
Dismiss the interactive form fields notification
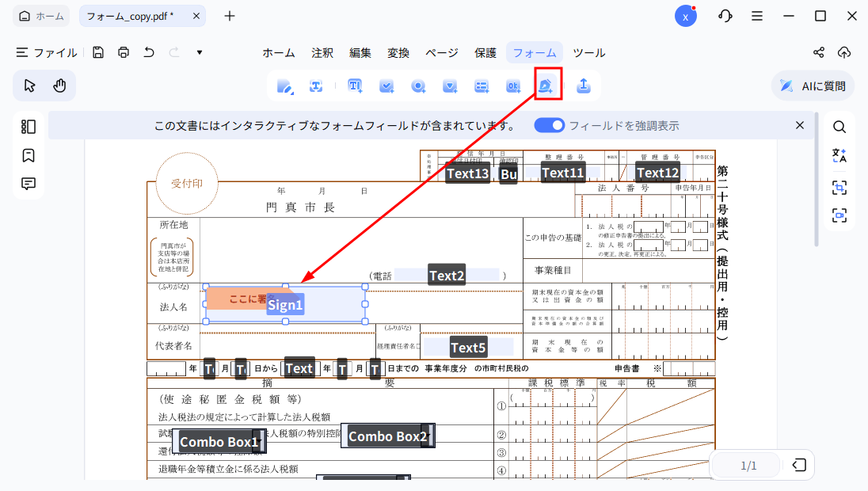pos(799,125)
